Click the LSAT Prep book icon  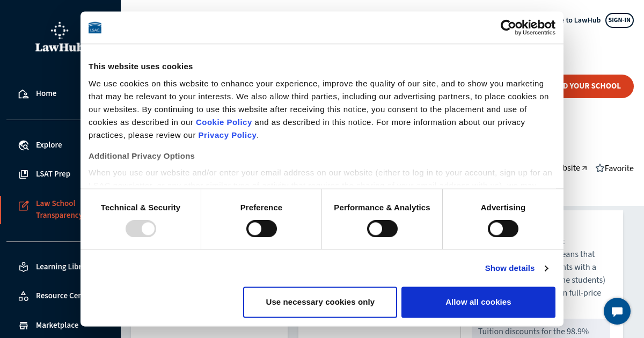(23, 174)
